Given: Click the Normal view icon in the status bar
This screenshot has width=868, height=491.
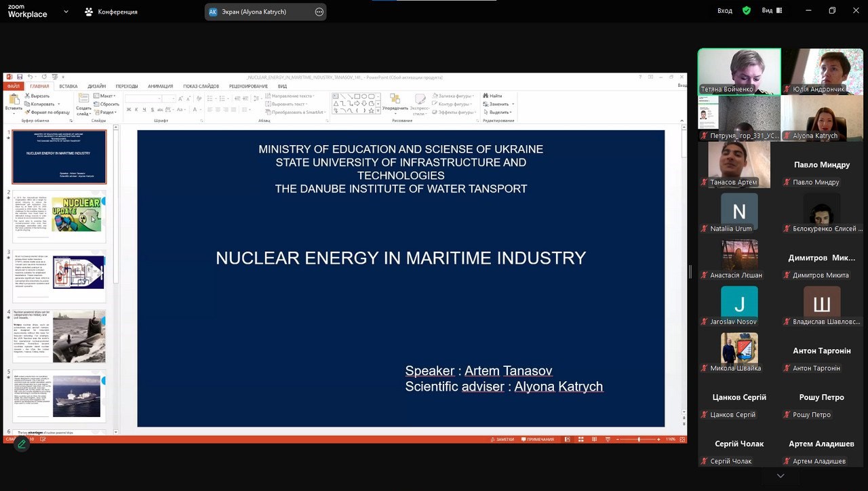Looking at the screenshot, I should point(567,439).
